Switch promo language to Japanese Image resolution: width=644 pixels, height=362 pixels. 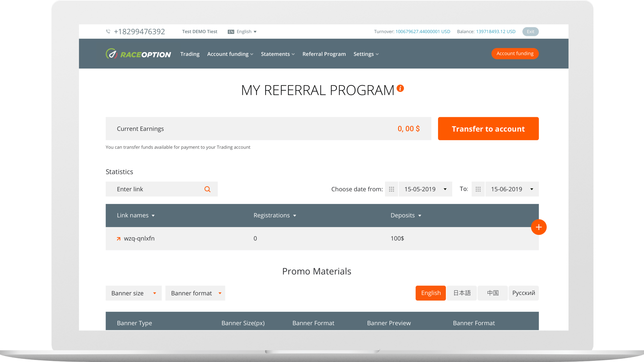tap(462, 293)
